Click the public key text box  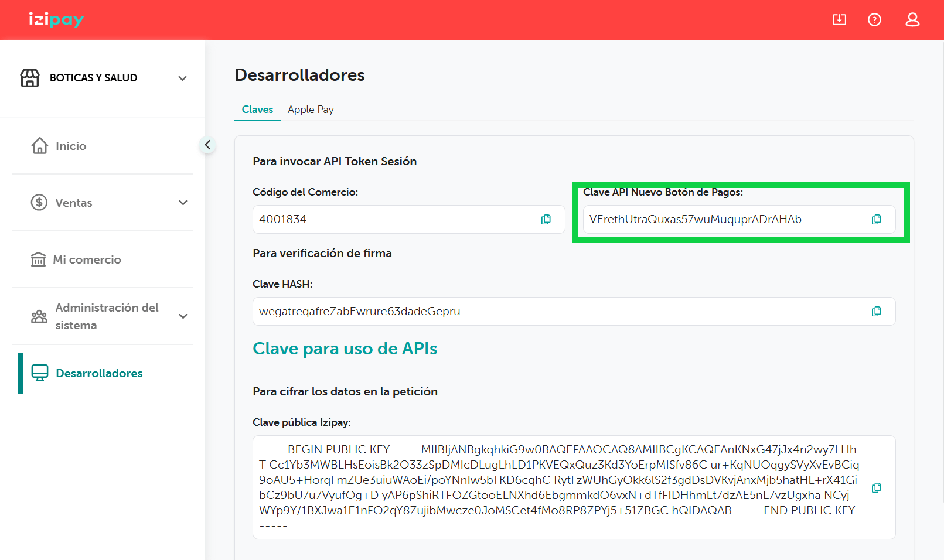pyautogui.click(x=557, y=487)
